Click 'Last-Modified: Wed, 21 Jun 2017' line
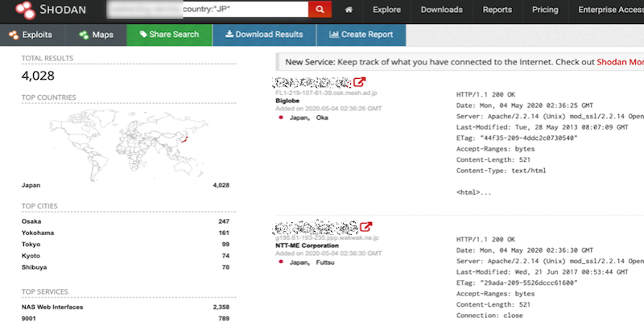This screenshot has height=322, width=644. pos(542,272)
